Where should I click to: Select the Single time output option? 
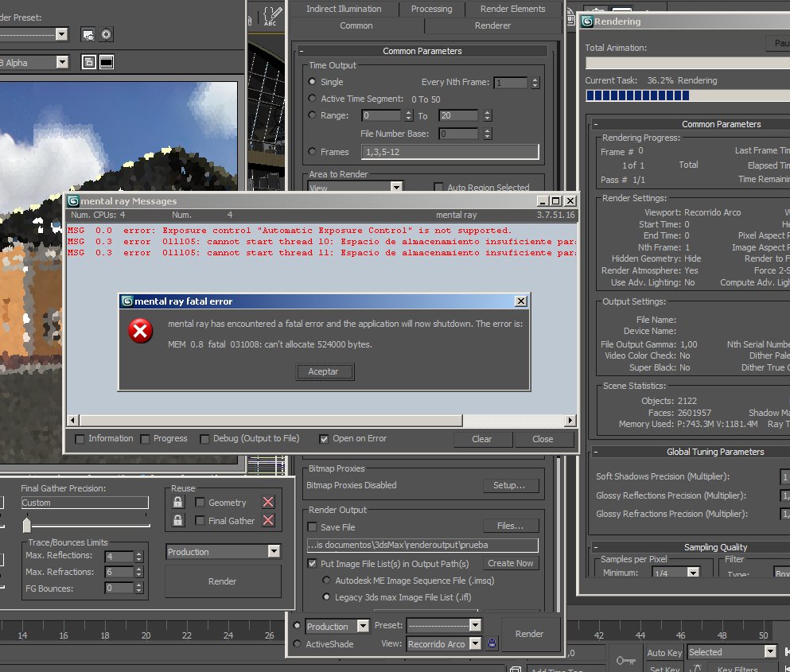tap(312, 82)
